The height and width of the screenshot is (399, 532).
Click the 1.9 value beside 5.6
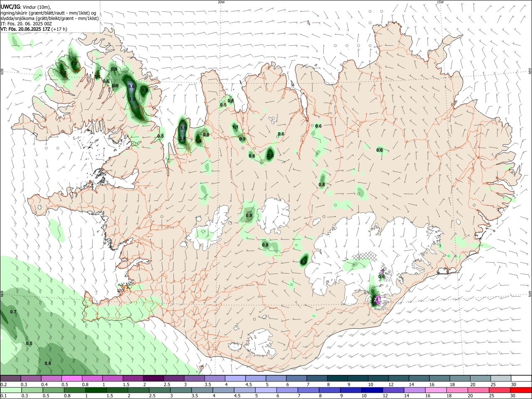[145, 90]
